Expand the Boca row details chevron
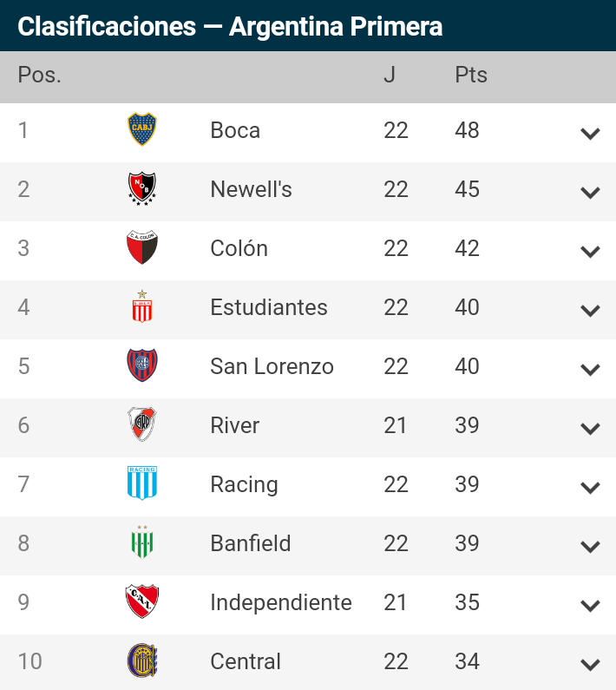 click(x=590, y=134)
